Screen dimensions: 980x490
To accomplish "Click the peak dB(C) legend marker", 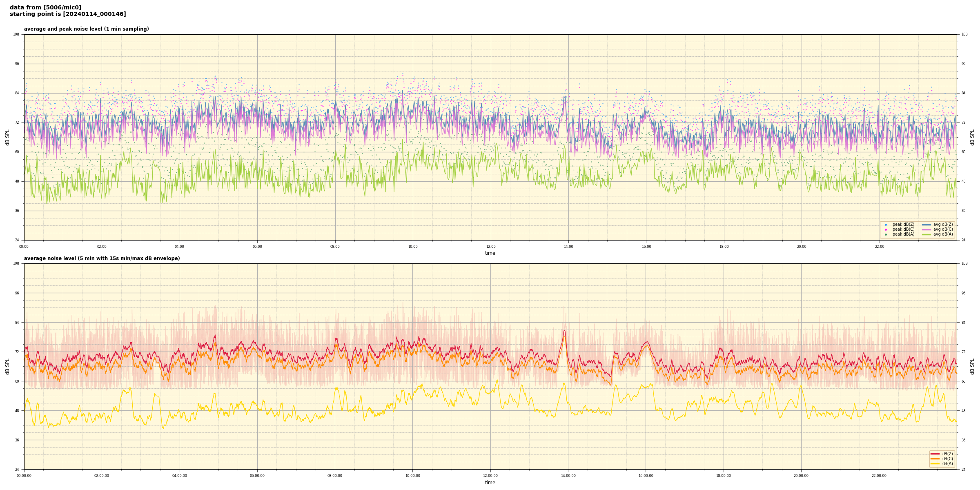I will click(886, 229).
